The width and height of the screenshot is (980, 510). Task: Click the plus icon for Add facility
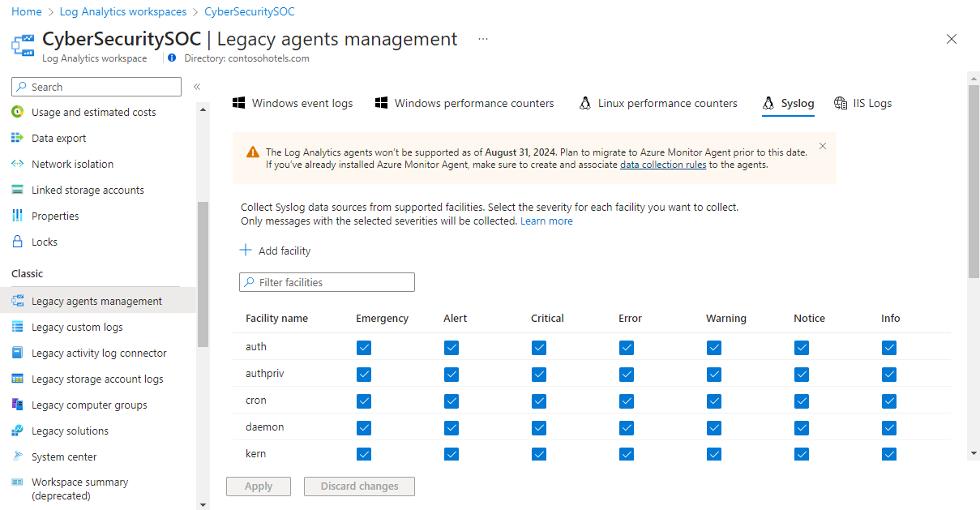pos(246,251)
